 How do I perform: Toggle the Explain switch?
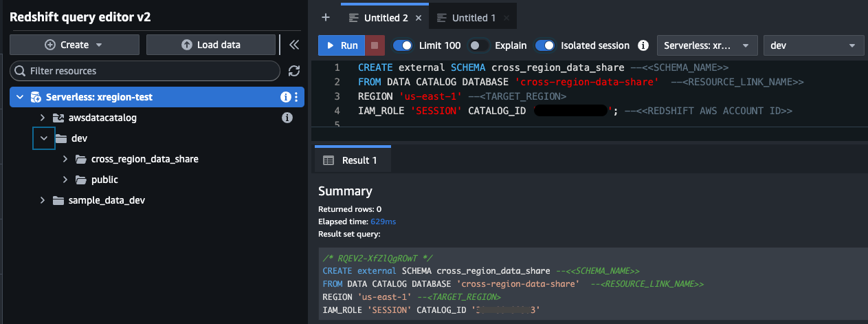[x=478, y=45]
